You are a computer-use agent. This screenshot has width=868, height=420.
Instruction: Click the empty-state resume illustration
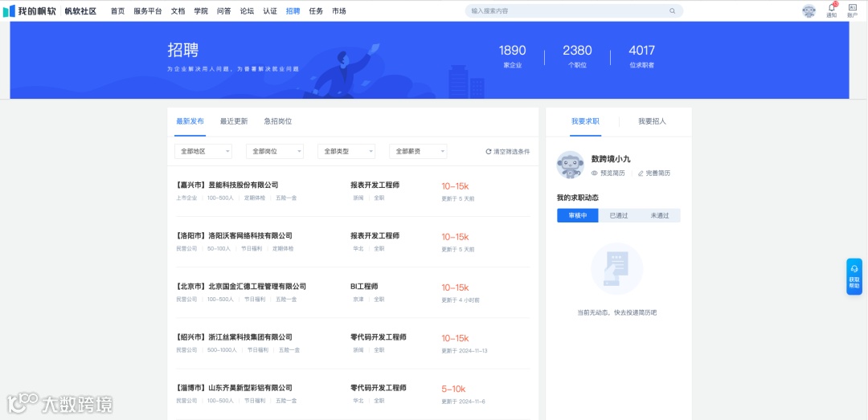(616, 268)
